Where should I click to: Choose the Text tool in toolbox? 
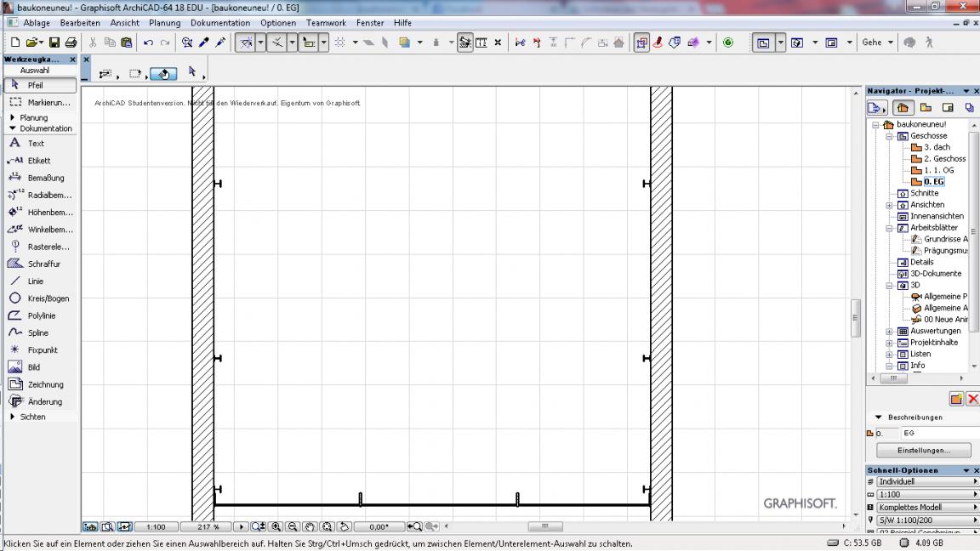pos(40,143)
